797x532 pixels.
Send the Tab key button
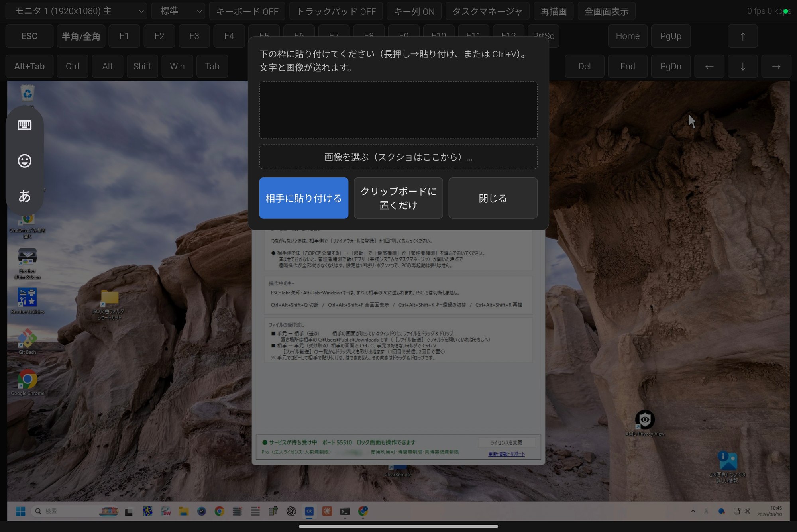[x=212, y=66]
